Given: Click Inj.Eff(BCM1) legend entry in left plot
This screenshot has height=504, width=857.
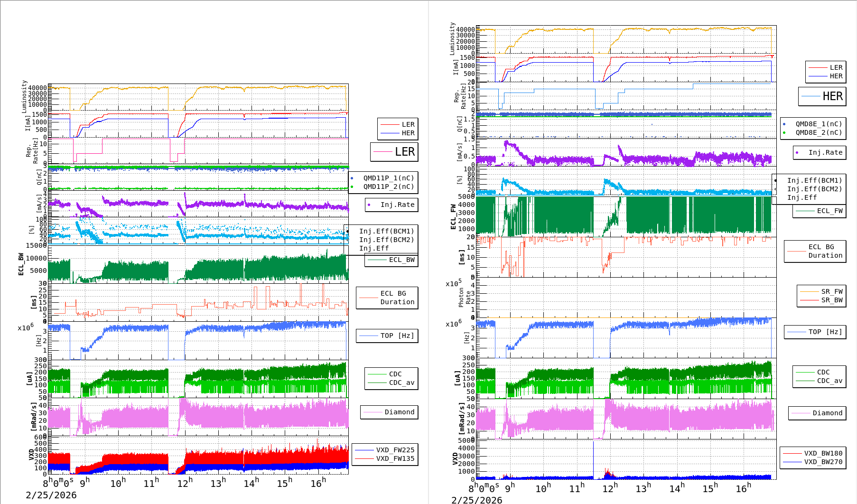Looking at the screenshot, I should pos(386,231).
